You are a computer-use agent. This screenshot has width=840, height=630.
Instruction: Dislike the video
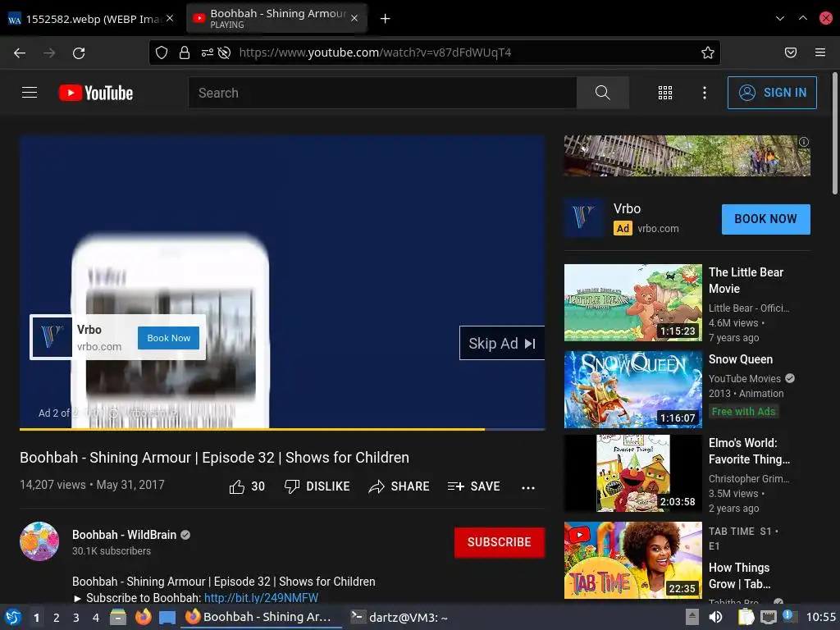click(317, 486)
